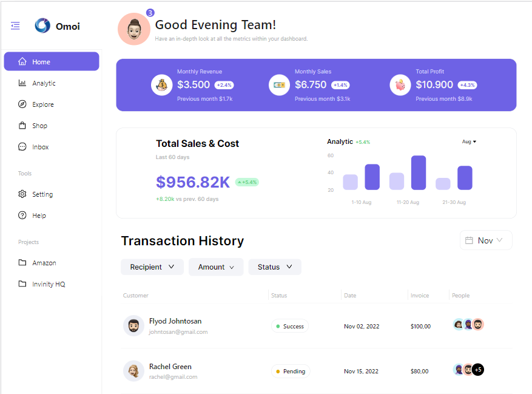The width and height of the screenshot is (532, 394).
Task: Click the Monthly Revenue money bag icon
Action: (x=161, y=85)
